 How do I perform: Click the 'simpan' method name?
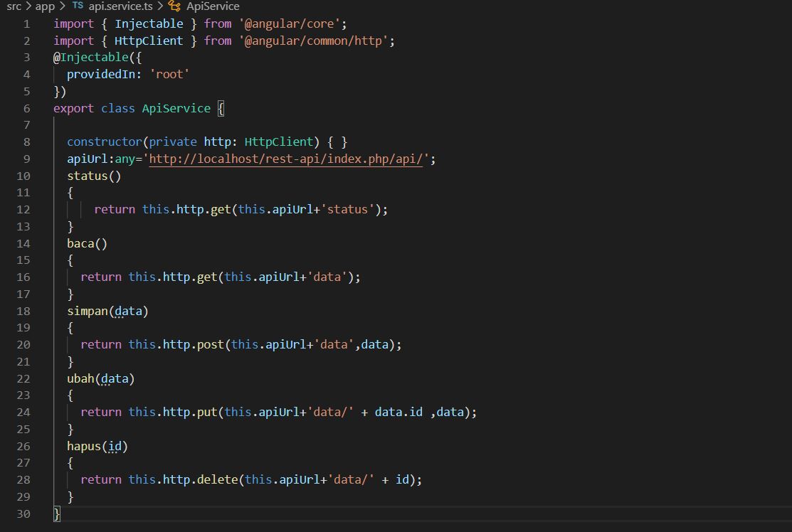click(88, 312)
